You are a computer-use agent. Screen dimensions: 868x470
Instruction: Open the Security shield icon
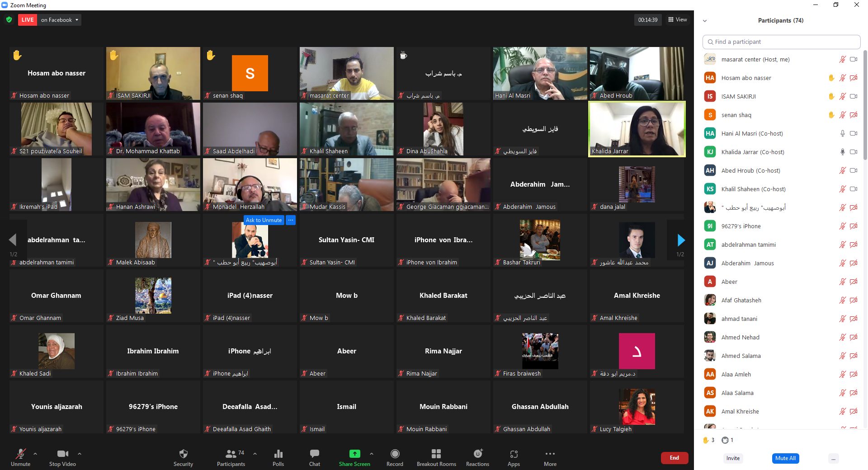(x=183, y=454)
